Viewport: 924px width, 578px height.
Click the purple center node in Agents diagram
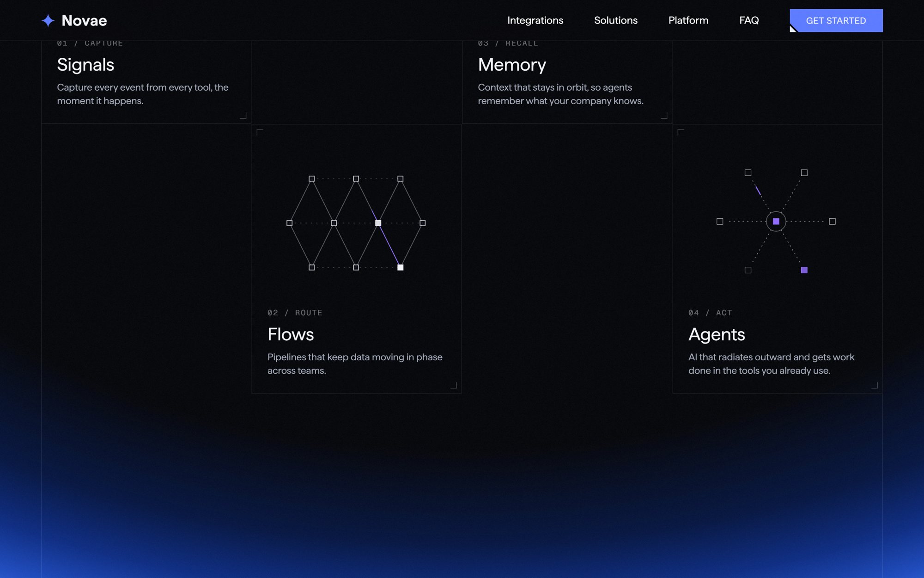click(776, 221)
